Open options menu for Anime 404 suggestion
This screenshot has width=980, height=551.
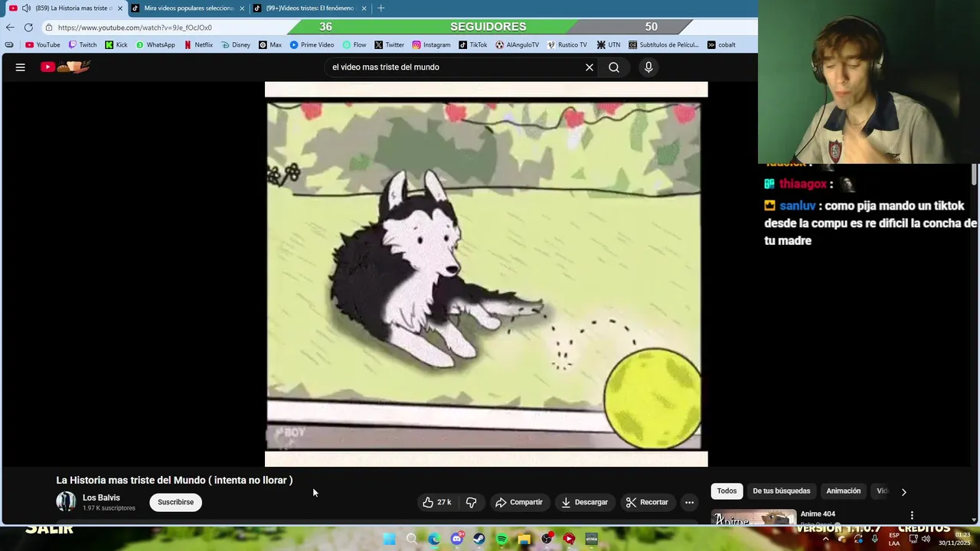(911, 515)
